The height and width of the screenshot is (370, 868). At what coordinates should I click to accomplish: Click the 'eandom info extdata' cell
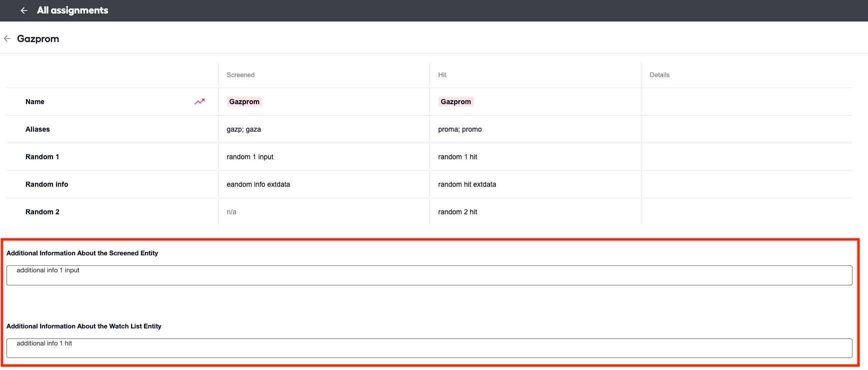[258, 184]
